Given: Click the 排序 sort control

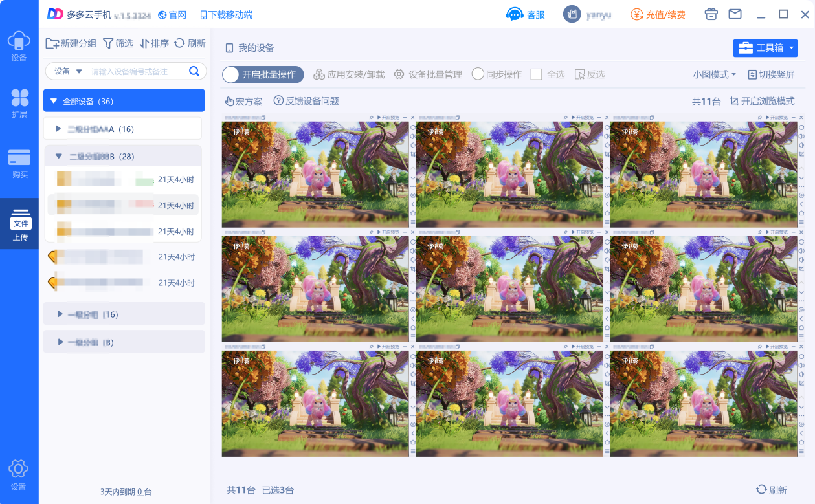Looking at the screenshot, I should pyautogui.click(x=154, y=43).
